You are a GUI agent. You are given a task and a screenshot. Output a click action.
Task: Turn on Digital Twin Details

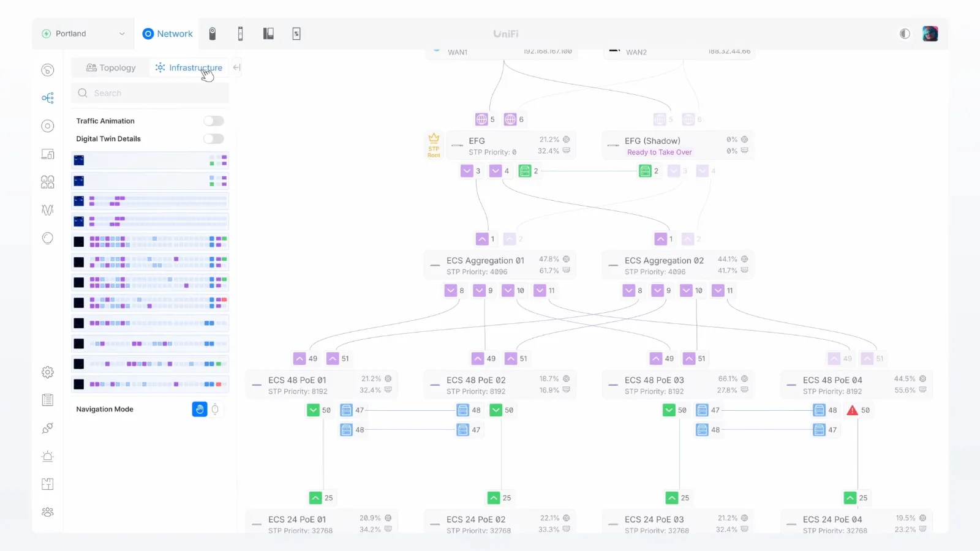coord(213,138)
